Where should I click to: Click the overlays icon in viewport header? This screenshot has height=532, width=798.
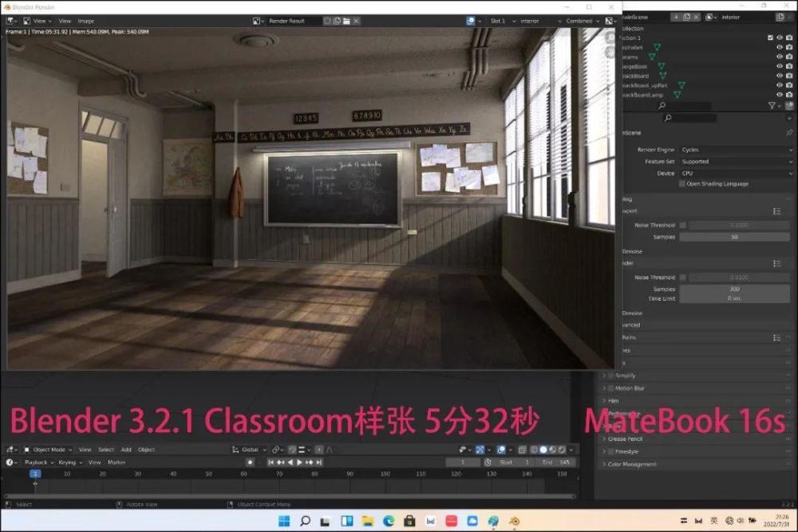point(501,450)
